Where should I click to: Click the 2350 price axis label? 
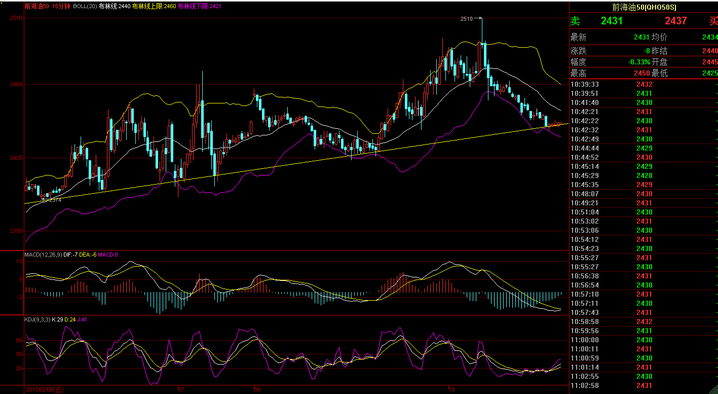pos(16,231)
